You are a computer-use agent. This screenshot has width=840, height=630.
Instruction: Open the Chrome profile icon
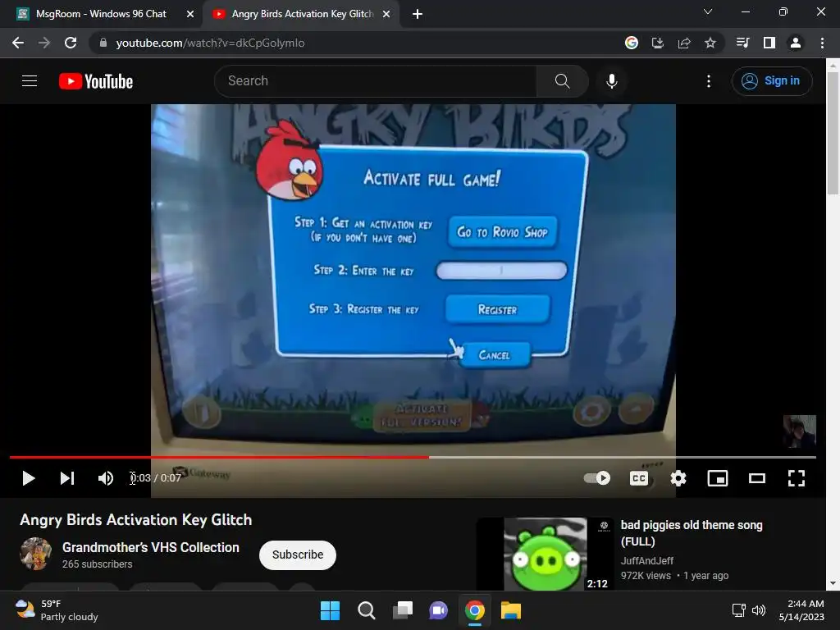(x=796, y=43)
